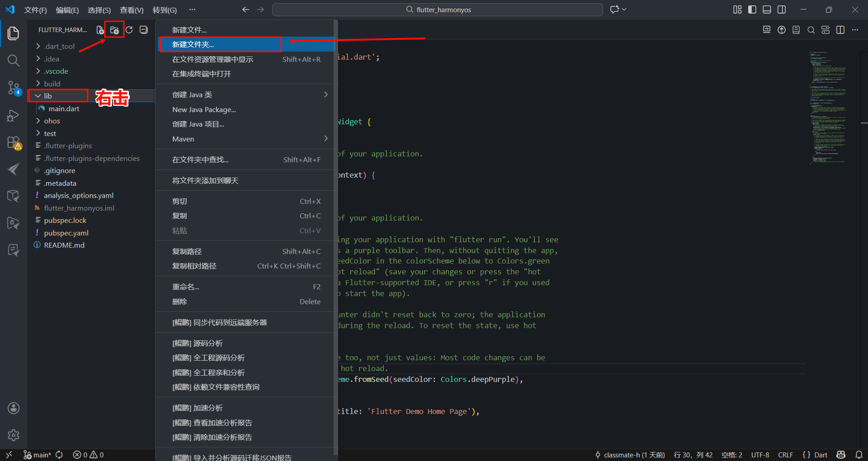
Task: Open Manage settings gear icon
Action: (x=14, y=435)
